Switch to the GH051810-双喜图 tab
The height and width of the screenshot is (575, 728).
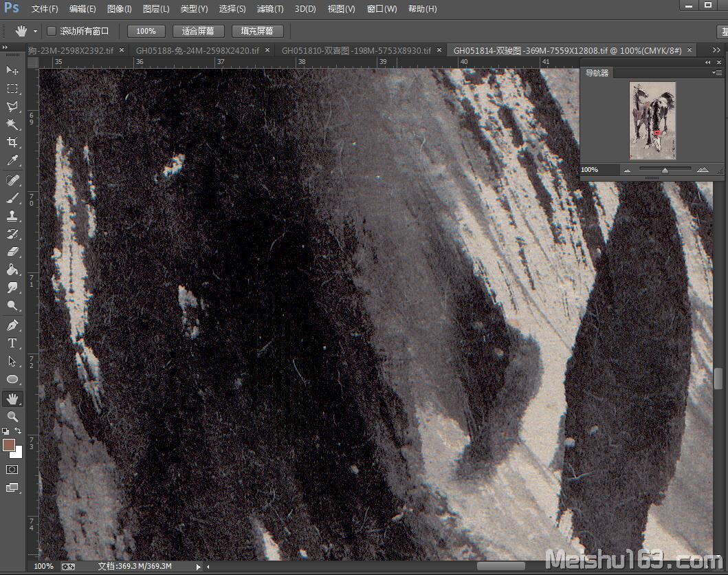(x=356, y=50)
